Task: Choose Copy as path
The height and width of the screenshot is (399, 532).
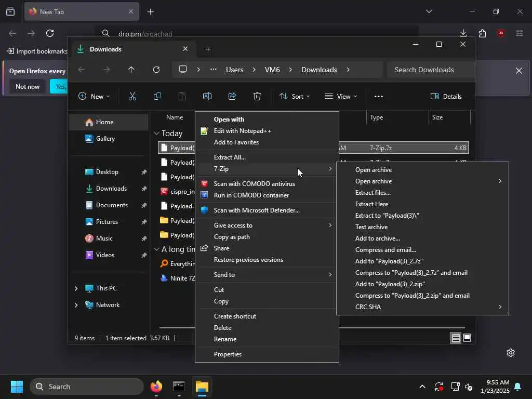Action: [267, 237]
